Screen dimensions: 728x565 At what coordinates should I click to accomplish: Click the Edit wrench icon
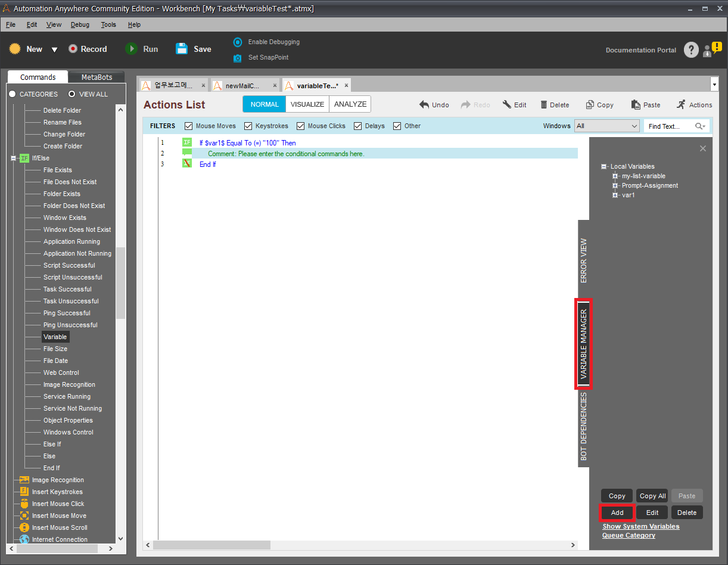(x=507, y=105)
